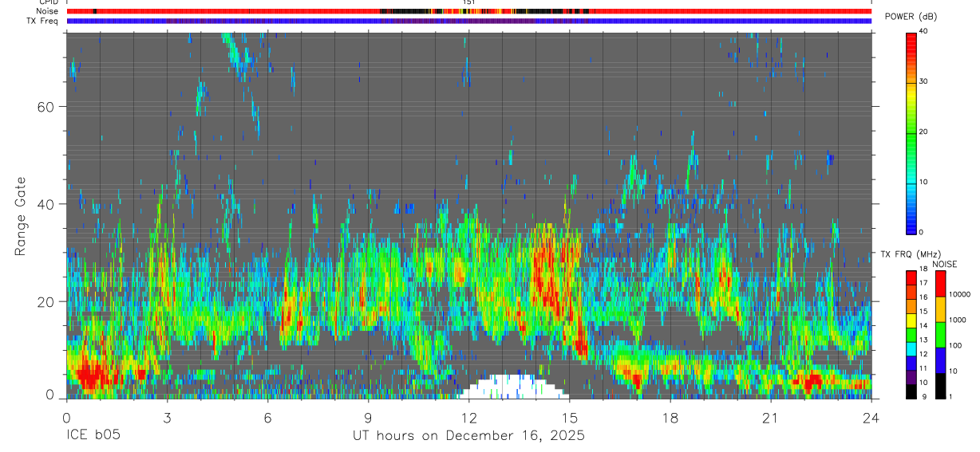Image resolution: width=980 pixels, height=452 pixels.
Task: Click the NOISE legend label 1000
Action: pyautogui.click(x=957, y=320)
